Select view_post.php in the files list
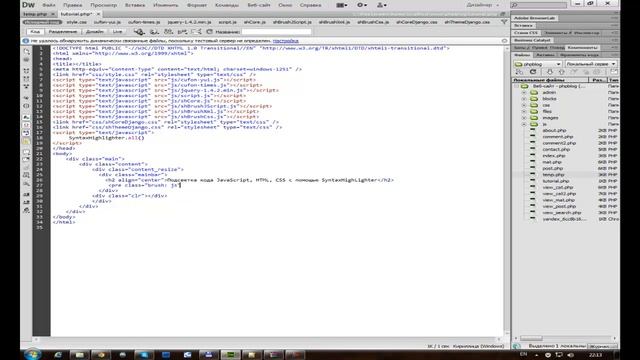Image resolution: width=640 pixels, height=360 pixels. pyautogui.click(x=558, y=207)
